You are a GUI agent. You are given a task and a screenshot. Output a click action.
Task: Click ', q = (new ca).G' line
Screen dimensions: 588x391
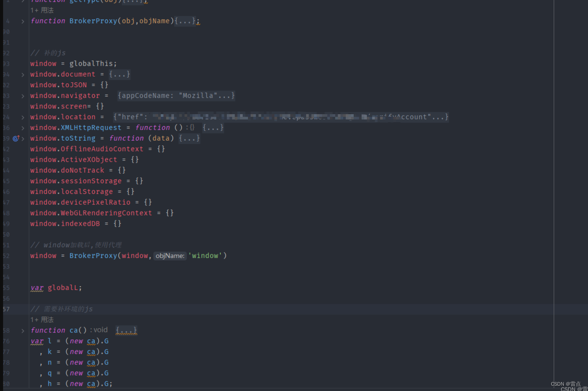click(74, 373)
